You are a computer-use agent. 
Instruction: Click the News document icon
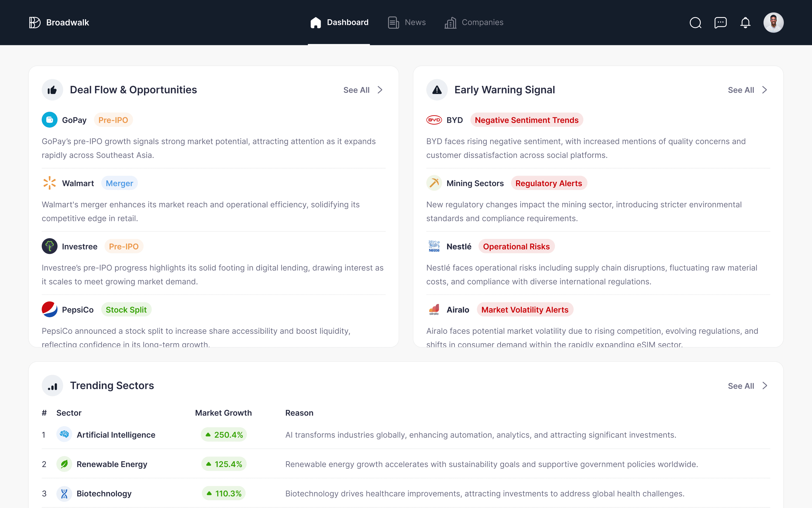394,22
